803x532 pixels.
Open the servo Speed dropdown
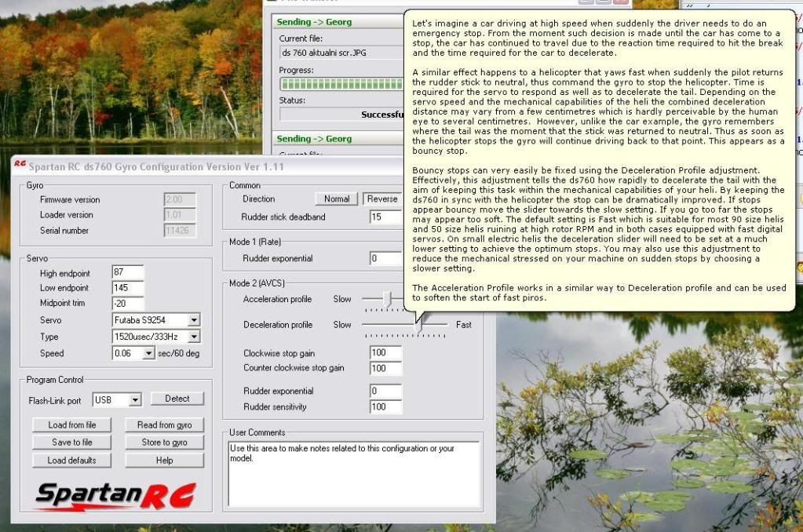[149, 354]
